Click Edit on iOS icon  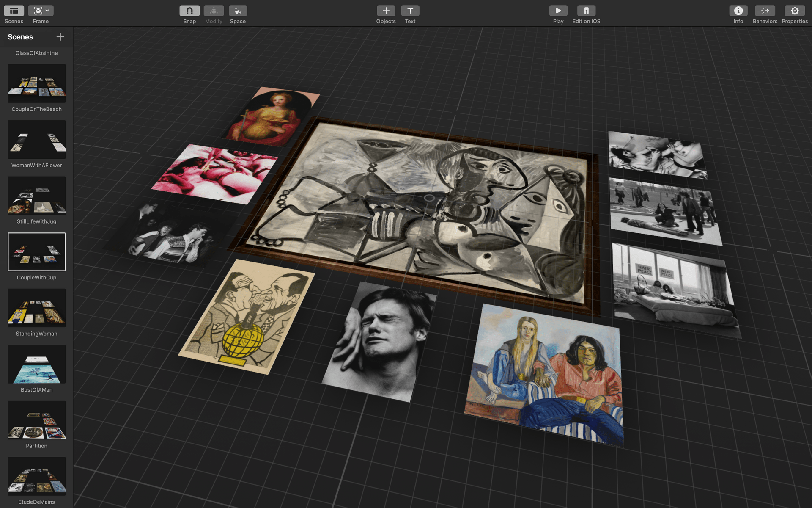pos(586,11)
